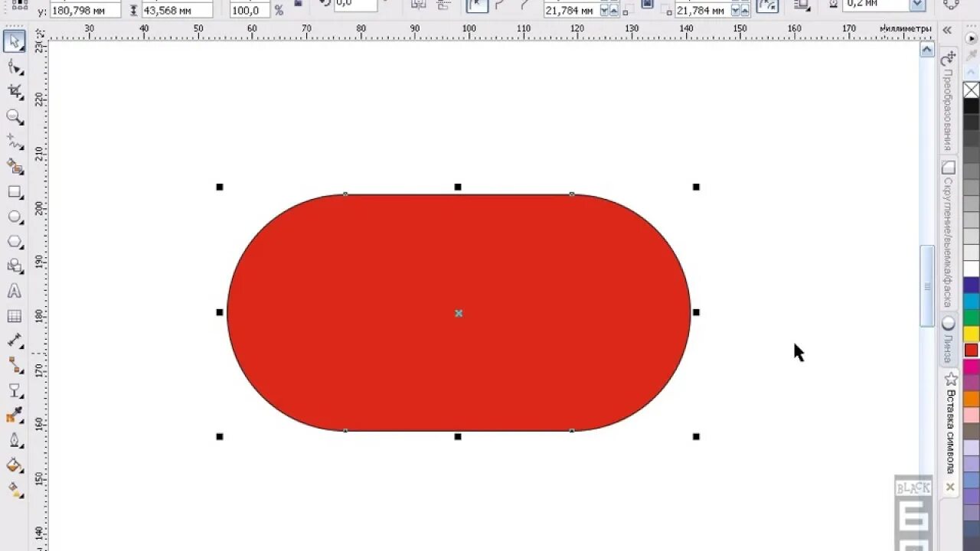Decrease second corner radius with down arrow
The width and height of the screenshot is (980, 551).
(x=737, y=11)
